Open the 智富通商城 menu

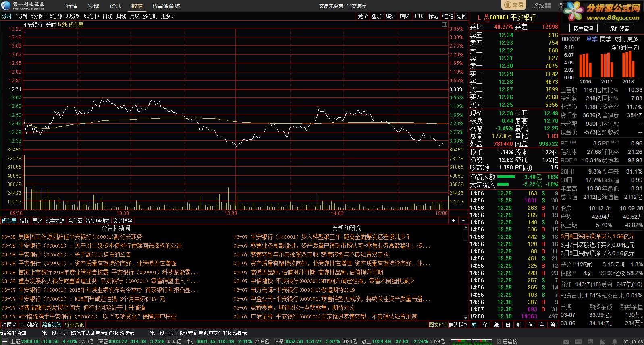pos(166,6)
